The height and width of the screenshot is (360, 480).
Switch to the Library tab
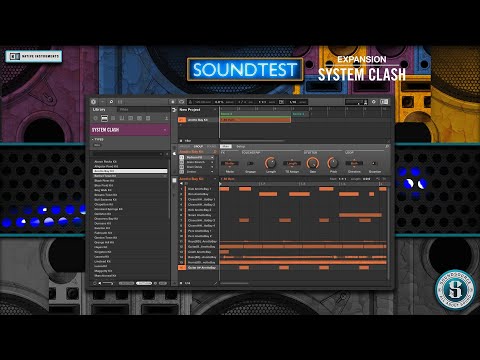point(99,110)
